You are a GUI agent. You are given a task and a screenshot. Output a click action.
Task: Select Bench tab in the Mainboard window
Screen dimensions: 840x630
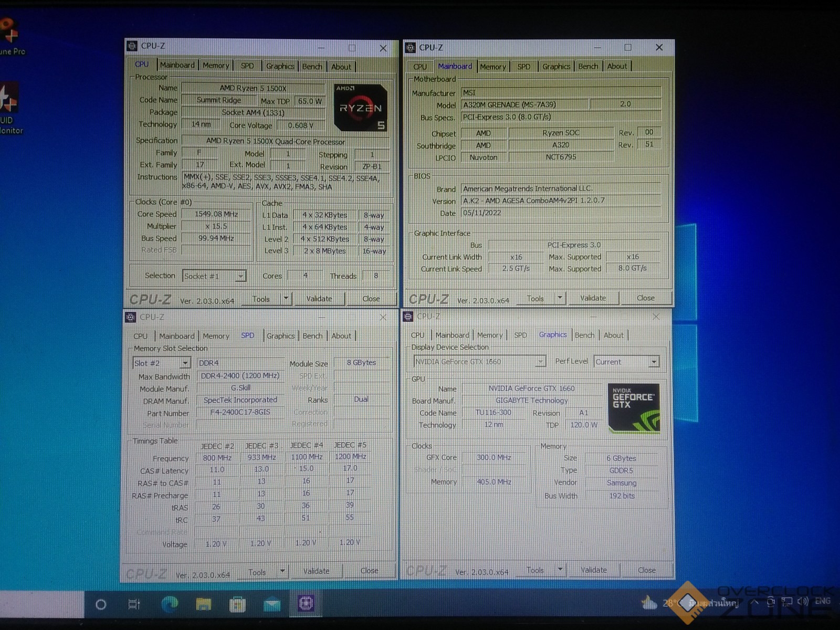(588, 66)
